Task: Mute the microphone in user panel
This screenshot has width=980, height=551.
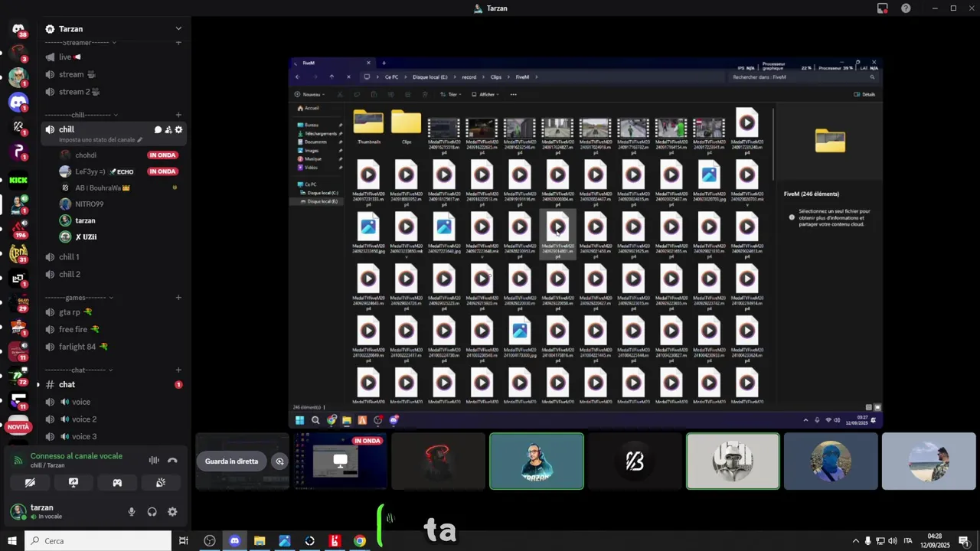Action: point(132,512)
